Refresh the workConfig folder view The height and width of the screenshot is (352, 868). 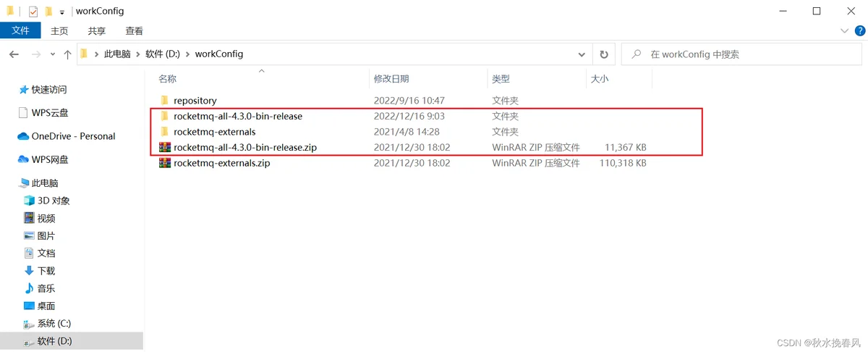pyautogui.click(x=603, y=54)
